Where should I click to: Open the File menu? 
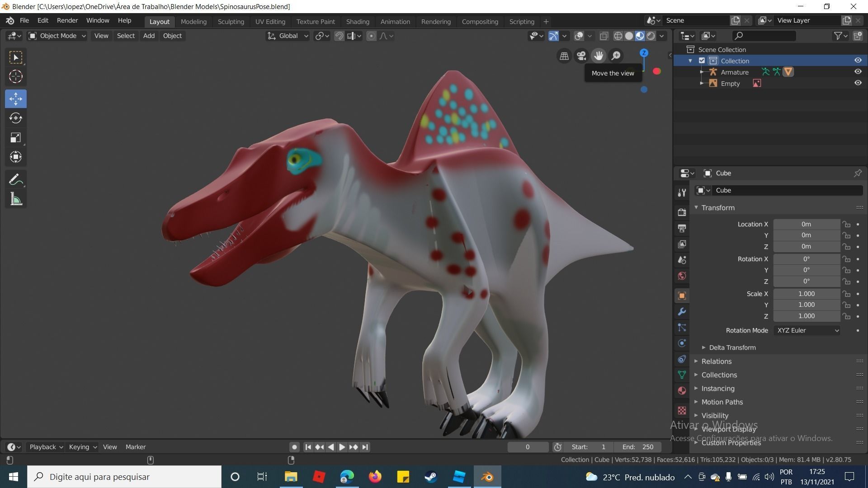(x=24, y=20)
